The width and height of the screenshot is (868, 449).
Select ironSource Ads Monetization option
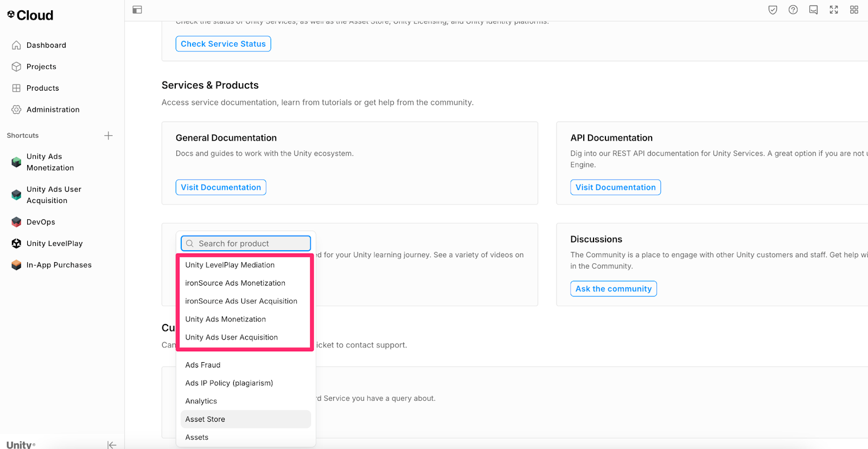click(x=246, y=283)
